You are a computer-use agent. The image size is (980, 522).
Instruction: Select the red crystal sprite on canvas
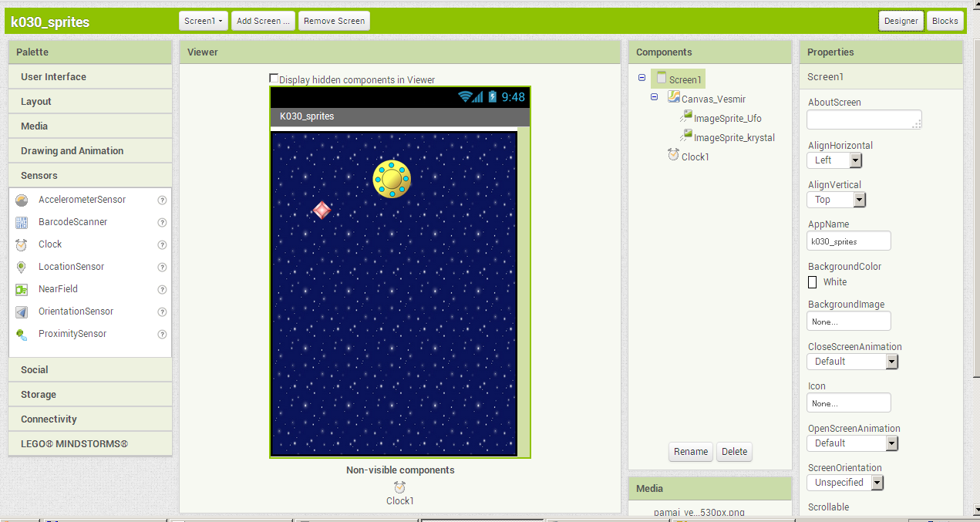pyautogui.click(x=322, y=210)
